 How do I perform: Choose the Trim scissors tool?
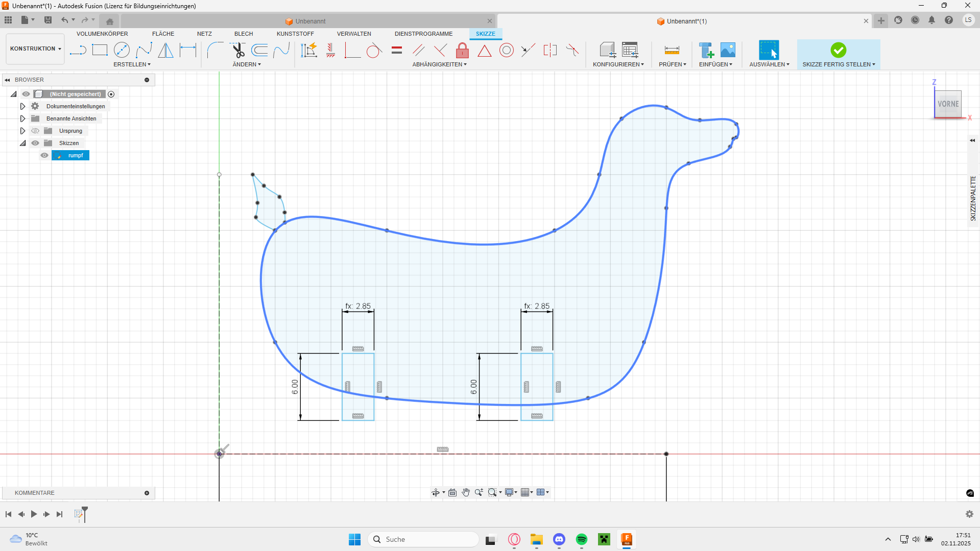tap(238, 50)
